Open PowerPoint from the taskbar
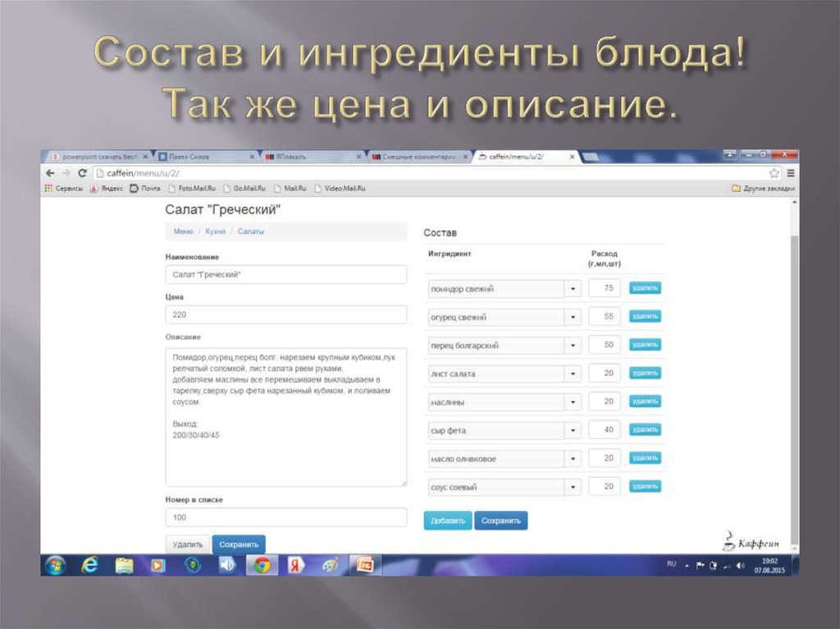 click(x=363, y=566)
